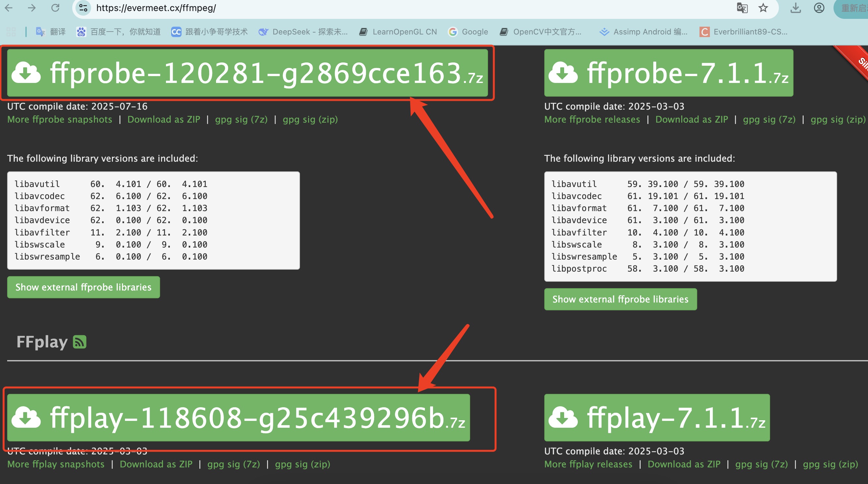
Task: Download ffplay-7.1.1.7z release
Action: [x=657, y=418]
